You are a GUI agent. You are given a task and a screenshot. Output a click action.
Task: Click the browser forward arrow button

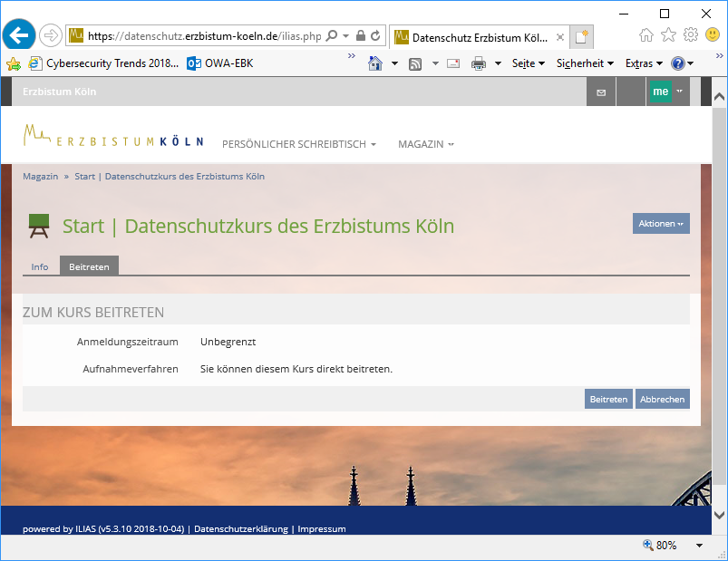tap(50, 35)
